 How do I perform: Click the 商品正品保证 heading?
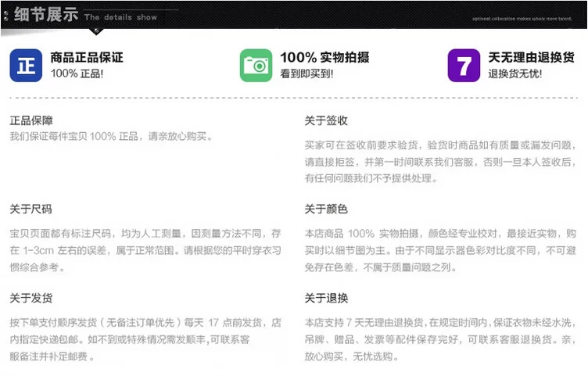coord(87,57)
